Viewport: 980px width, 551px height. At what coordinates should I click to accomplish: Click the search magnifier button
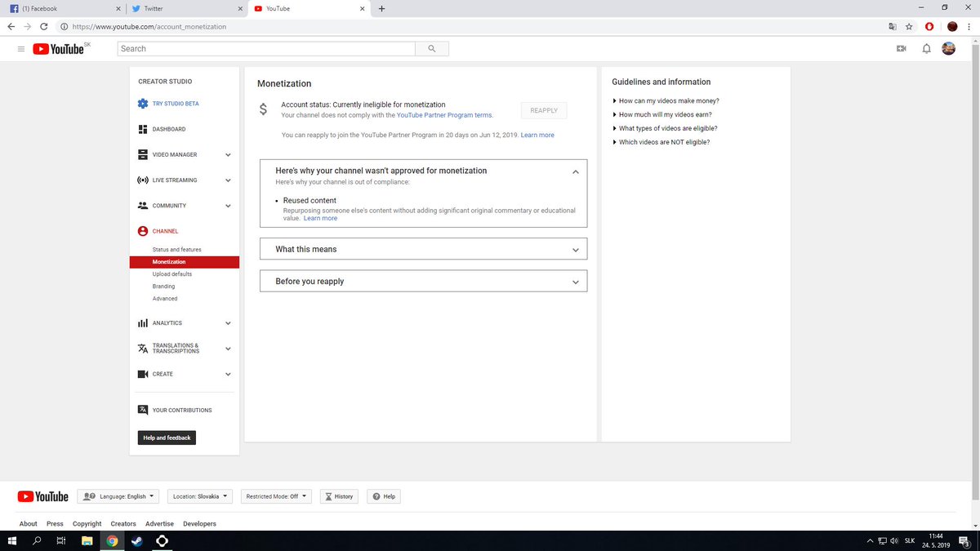coord(432,49)
